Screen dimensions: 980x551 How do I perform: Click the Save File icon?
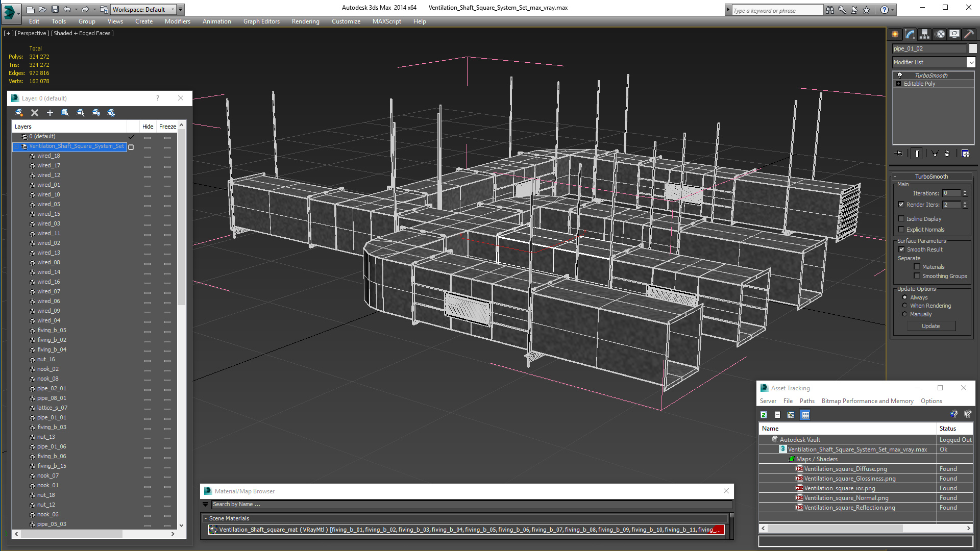point(55,9)
